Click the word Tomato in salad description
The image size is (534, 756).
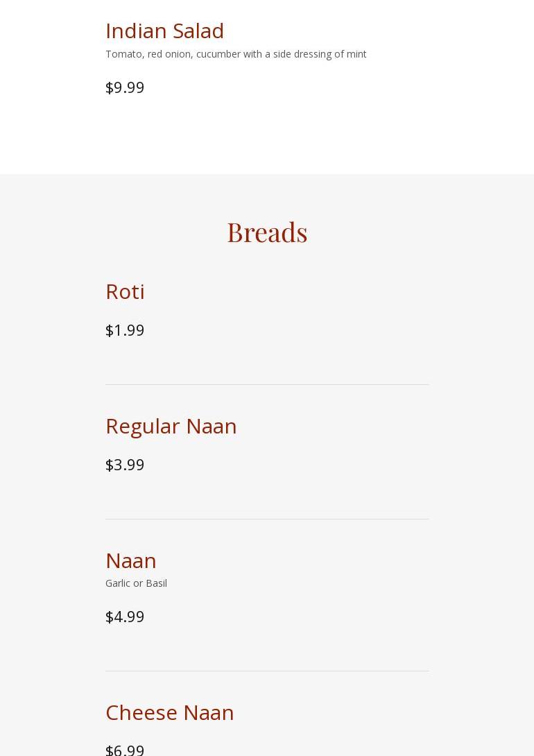point(123,54)
